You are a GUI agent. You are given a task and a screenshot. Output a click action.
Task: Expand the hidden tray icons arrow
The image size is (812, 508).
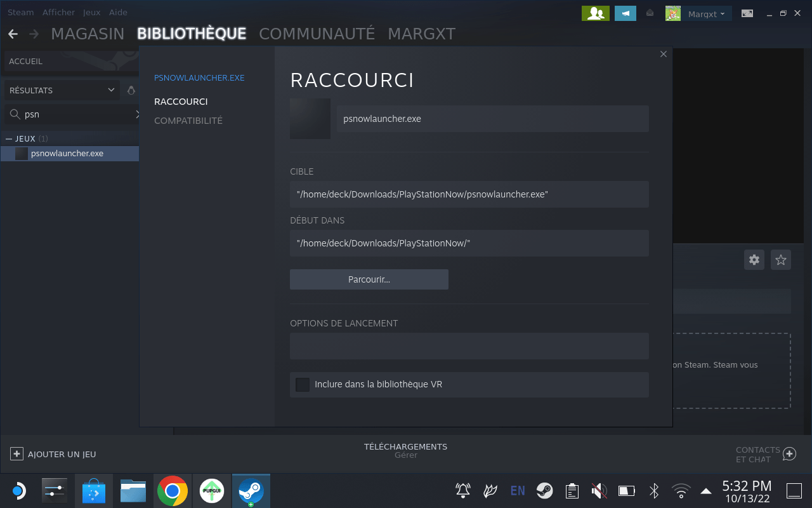pos(705,491)
